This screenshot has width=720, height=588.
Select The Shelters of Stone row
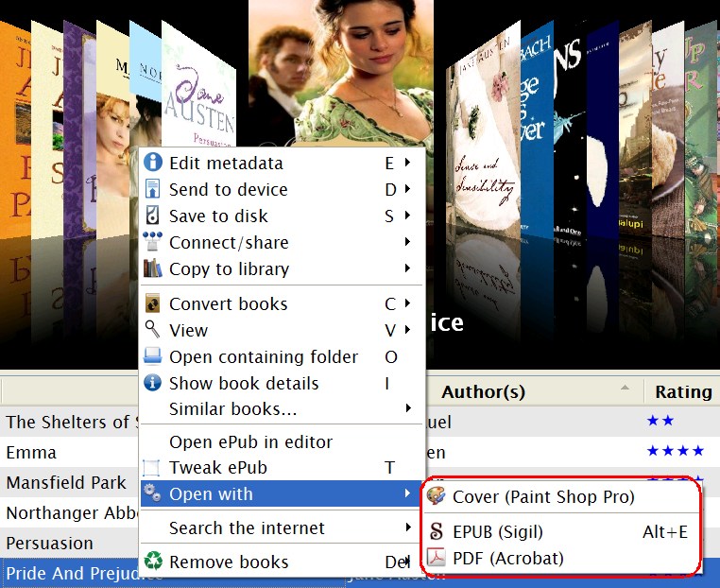point(70,422)
